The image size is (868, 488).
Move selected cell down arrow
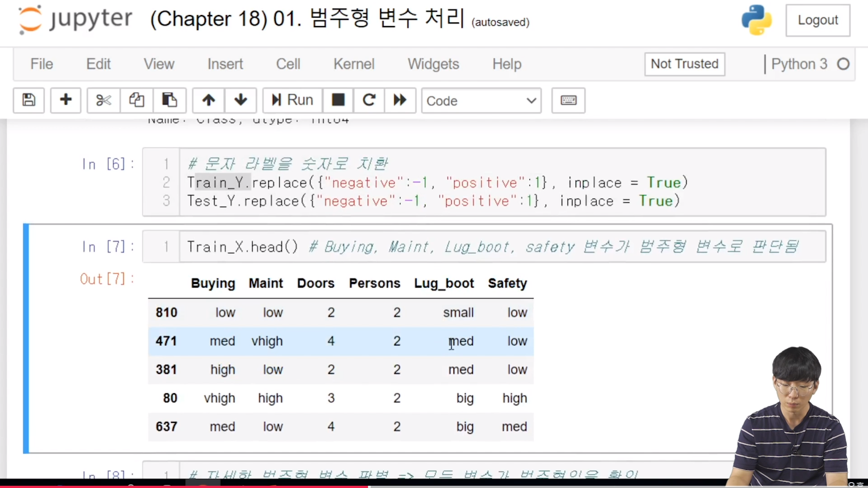click(241, 100)
